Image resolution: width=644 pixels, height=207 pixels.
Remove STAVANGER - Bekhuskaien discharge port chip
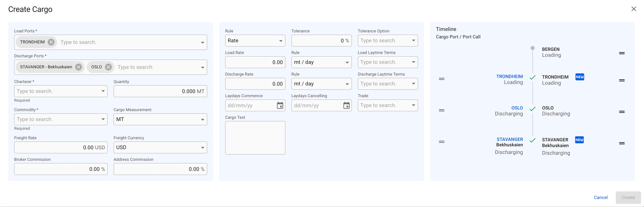pos(79,67)
